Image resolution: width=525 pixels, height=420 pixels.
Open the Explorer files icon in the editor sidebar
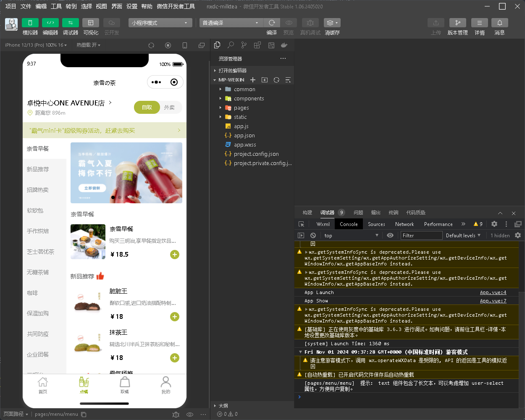click(217, 45)
